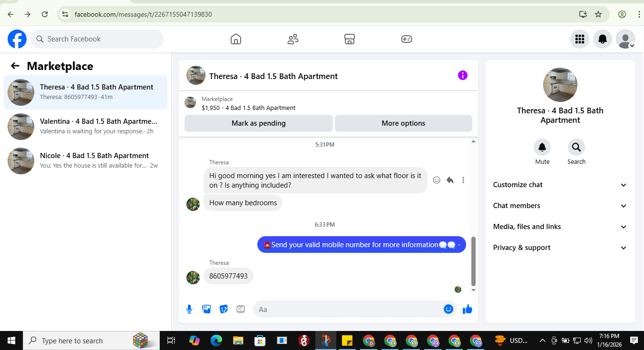Open the Home feed icon

[x=235, y=39]
